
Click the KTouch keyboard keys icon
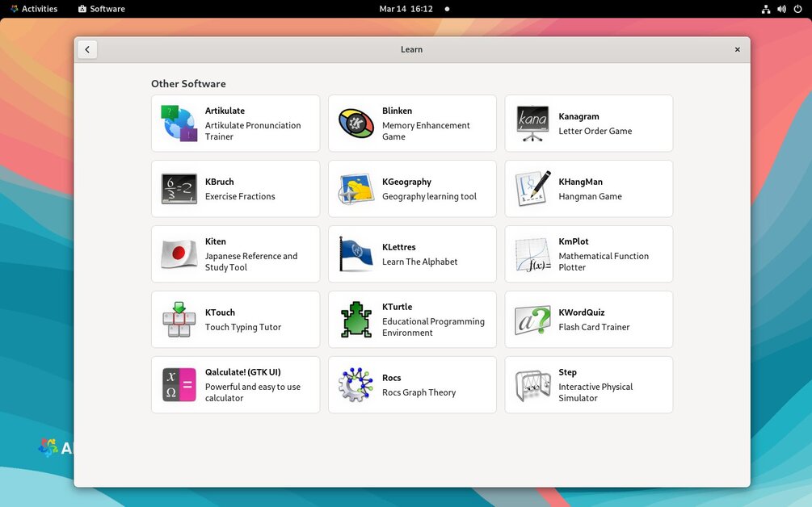179,319
